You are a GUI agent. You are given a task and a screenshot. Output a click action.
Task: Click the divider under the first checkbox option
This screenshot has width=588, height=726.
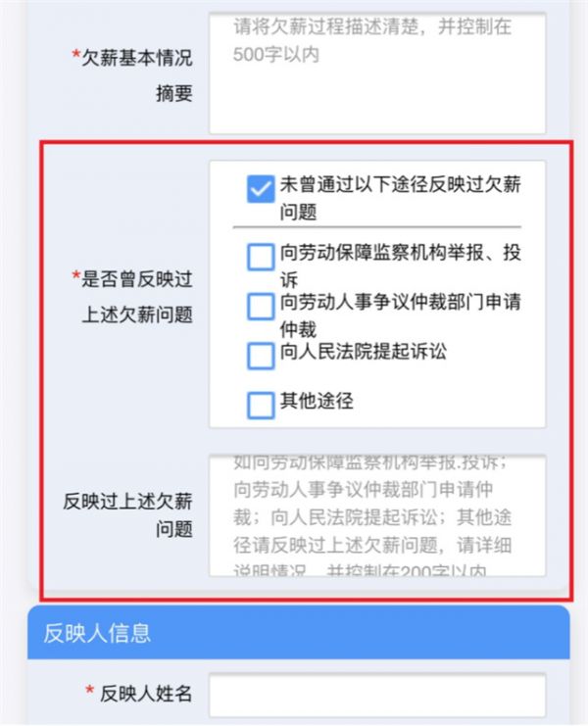[377, 227]
